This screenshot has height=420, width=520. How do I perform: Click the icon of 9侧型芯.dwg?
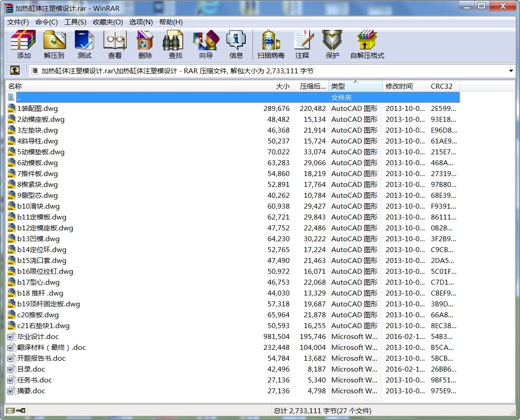11,196
